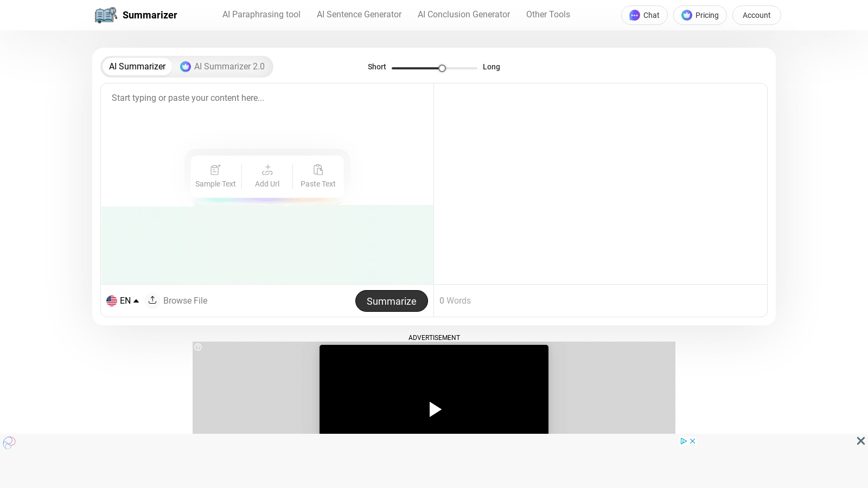The height and width of the screenshot is (488, 868).
Task: Open the EN language dropdown
Action: pyautogui.click(x=123, y=301)
